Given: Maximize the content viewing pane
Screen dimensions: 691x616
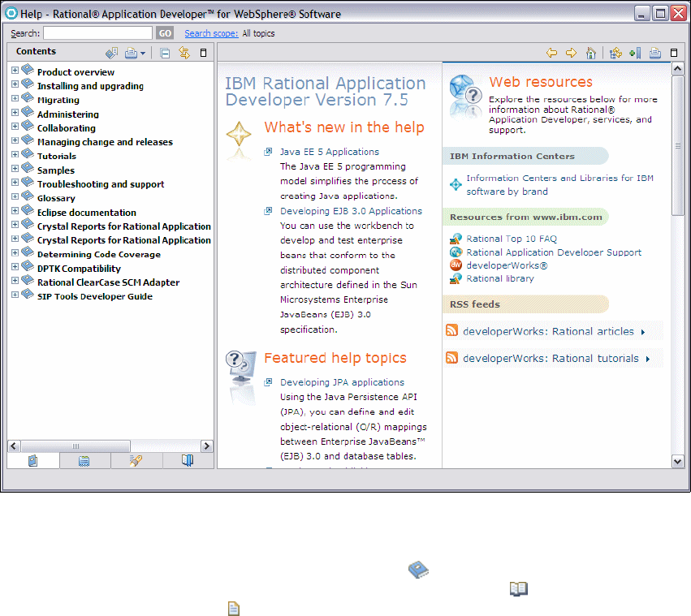Looking at the screenshot, I should pyautogui.click(x=674, y=53).
